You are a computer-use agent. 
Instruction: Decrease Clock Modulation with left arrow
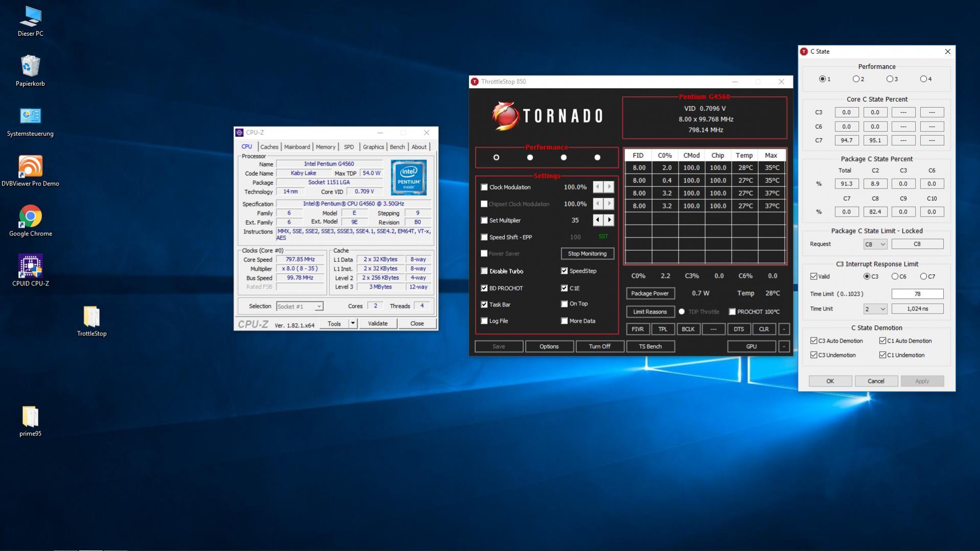point(598,187)
